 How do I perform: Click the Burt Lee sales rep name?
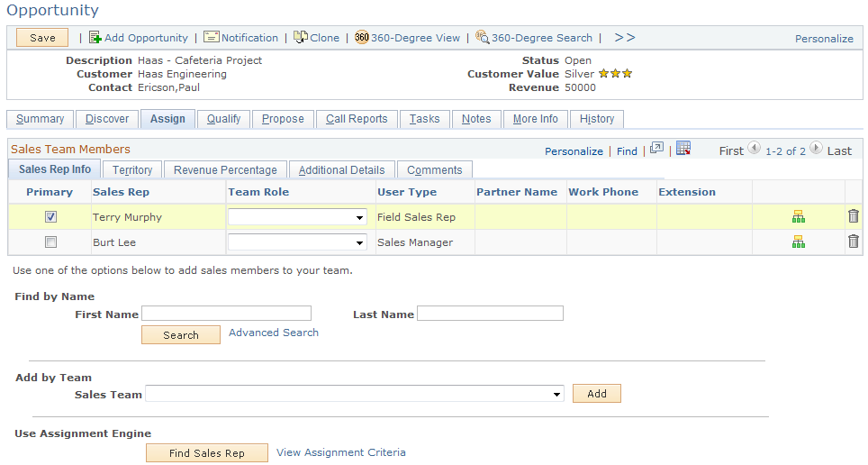114,242
